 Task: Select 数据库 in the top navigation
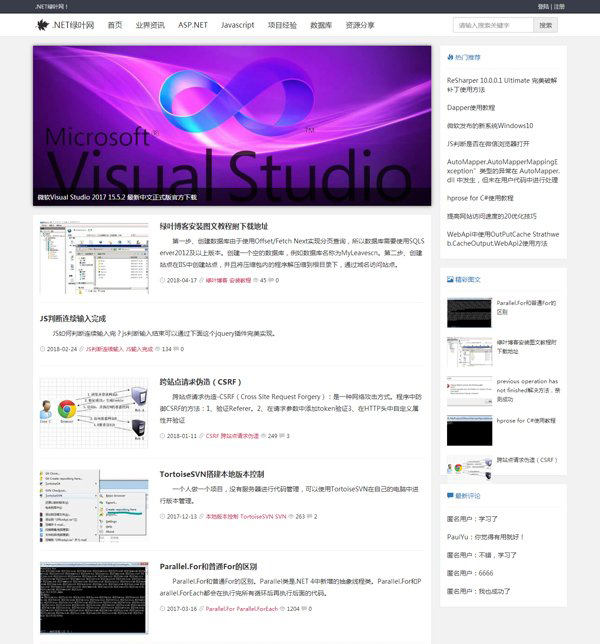321,25
